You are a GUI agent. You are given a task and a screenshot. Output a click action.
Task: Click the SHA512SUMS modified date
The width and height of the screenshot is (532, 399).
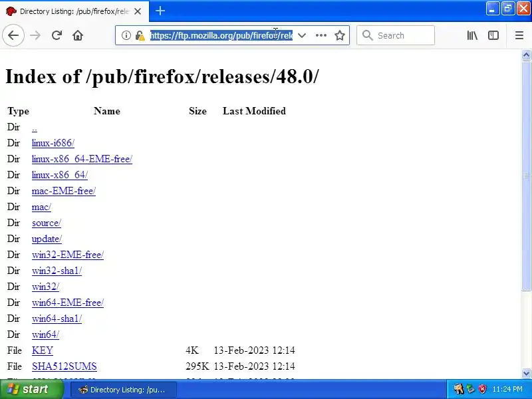click(x=254, y=366)
